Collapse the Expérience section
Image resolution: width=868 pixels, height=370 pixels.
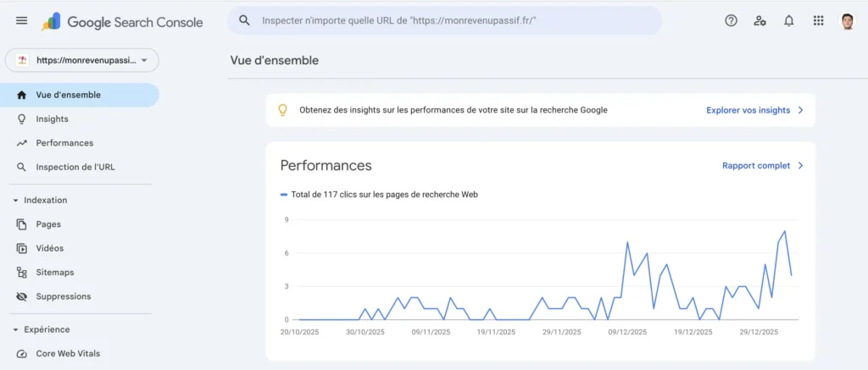coord(15,329)
